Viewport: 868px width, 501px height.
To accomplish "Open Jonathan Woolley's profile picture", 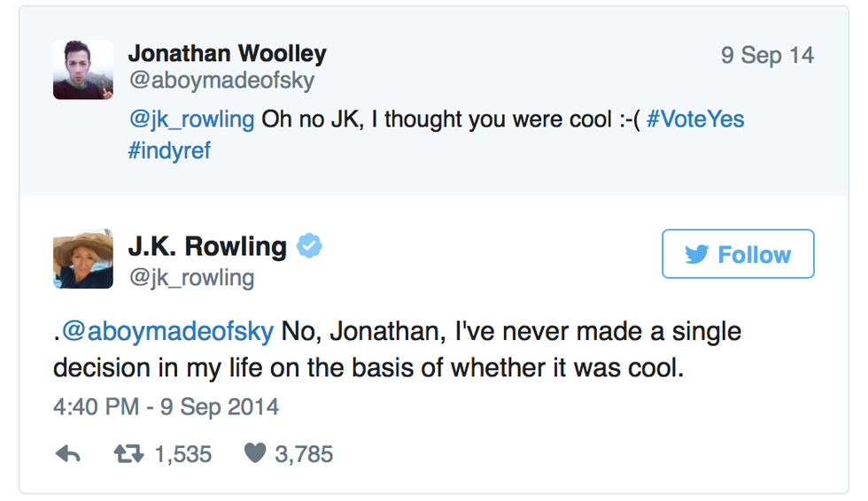I will [83, 70].
